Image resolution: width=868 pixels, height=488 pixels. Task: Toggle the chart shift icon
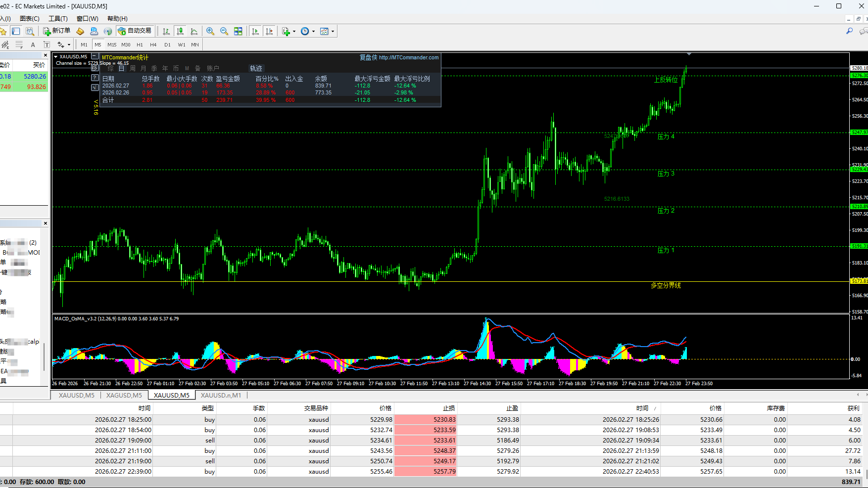click(269, 31)
